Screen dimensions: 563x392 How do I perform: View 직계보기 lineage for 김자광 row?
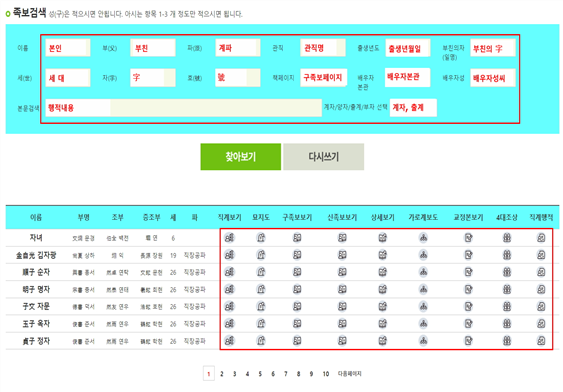coord(229,255)
